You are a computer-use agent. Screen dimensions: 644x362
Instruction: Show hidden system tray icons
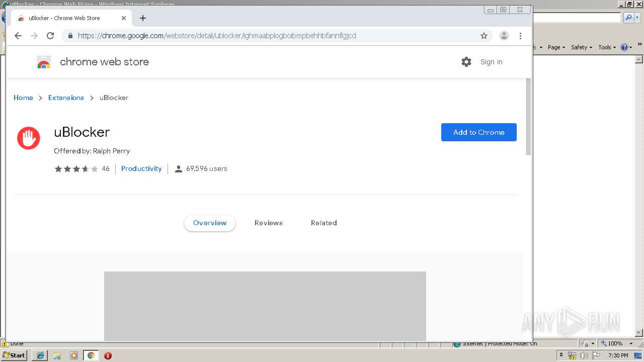pos(561,355)
